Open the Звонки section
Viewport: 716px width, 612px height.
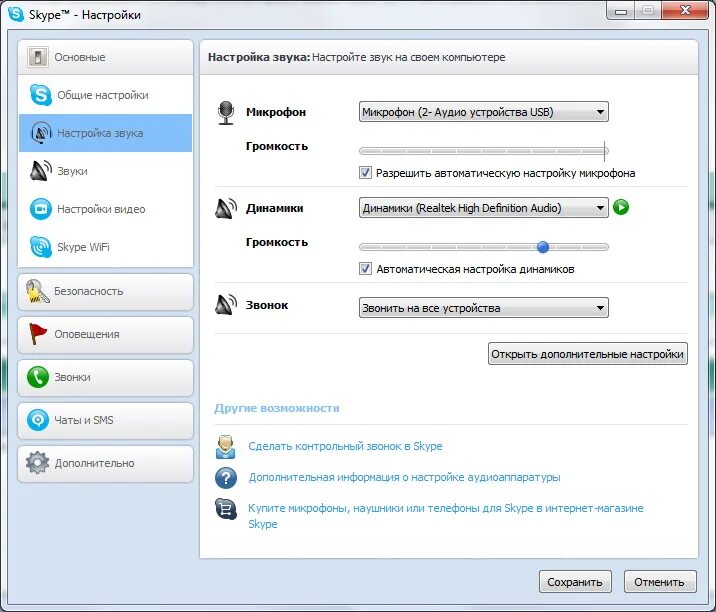click(x=105, y=377)
